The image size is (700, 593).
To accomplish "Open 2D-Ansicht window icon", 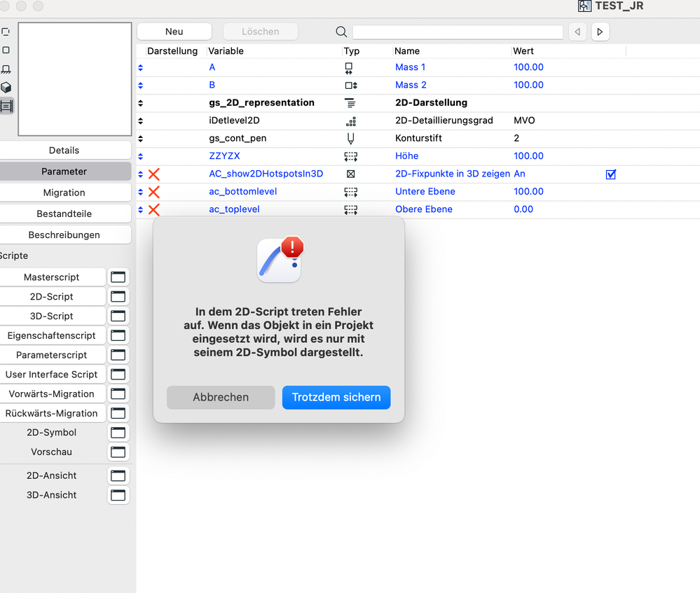I will [118, 475].
